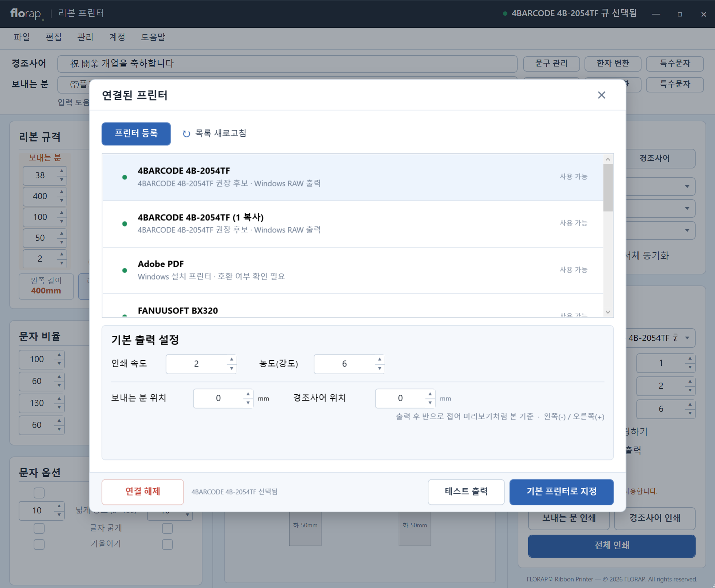The height and width of the screenshot is (588, 715).
Task: Click the 보내는 분 인쇄 button
Action: (x=569, y=518)
